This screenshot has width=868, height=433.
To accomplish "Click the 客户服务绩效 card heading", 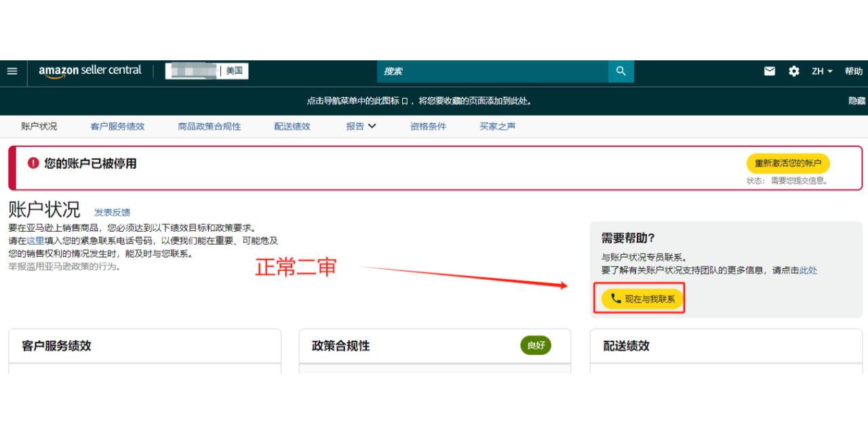I will pos(56,346).
